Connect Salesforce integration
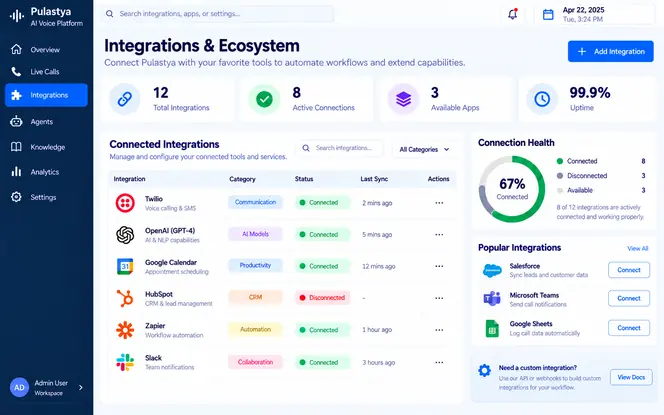 click(629, 270)
